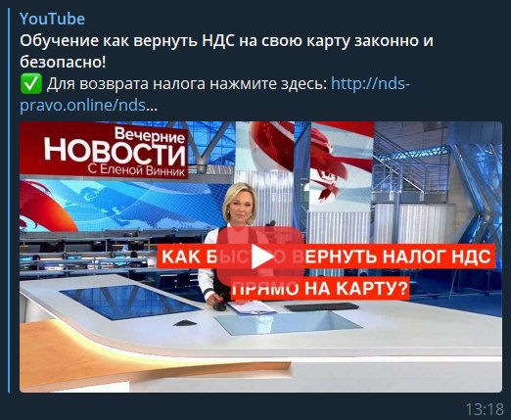Click the blue vertical link-preview bar
The height and width of the screenshot is (420, 511).
(x=9, y=200)
